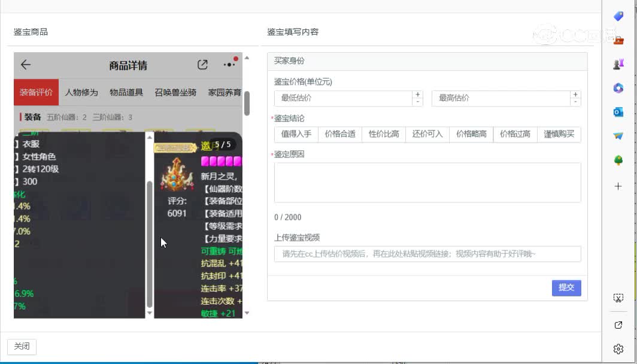Screen dimensions: 637x364
Task: Click the more options (···) icon
Action: [228, 65]
